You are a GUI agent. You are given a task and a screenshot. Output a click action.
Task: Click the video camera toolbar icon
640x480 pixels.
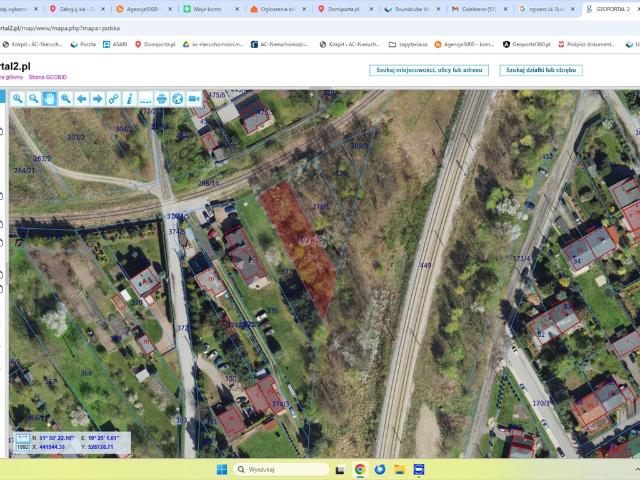point(194,98)
